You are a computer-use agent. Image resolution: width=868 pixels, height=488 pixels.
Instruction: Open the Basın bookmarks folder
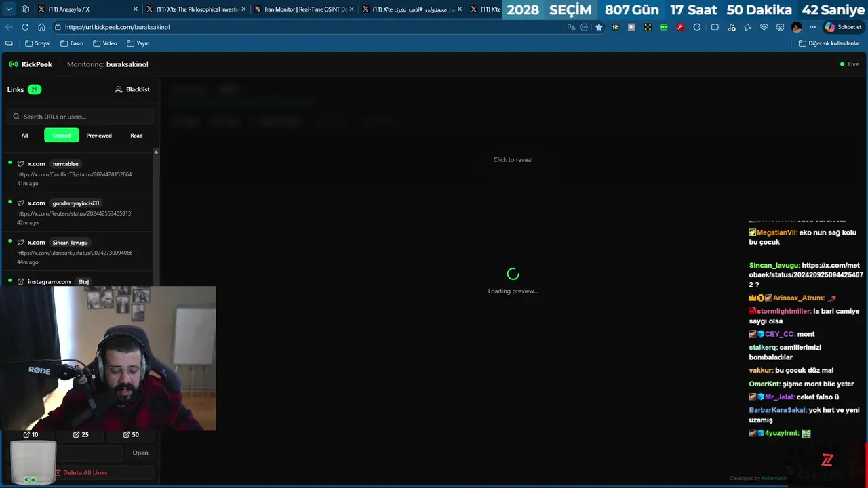pos(72,43)
